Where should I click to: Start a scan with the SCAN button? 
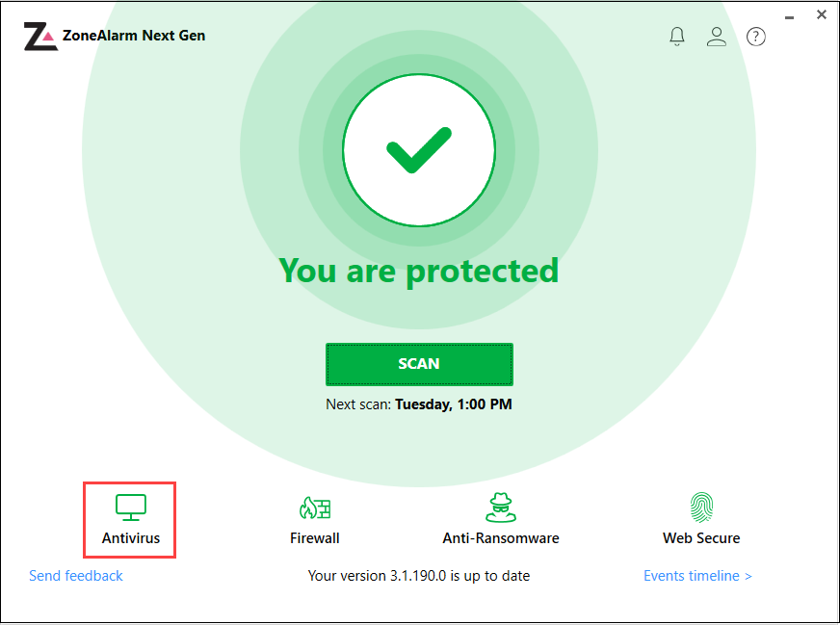pyautogui.click(x=419, y=364)
